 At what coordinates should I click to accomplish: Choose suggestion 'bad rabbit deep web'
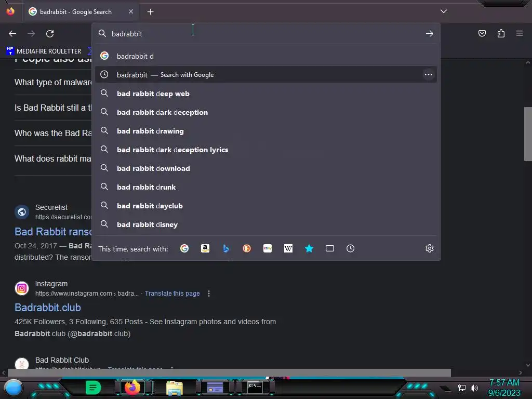(x=266, y=94)
